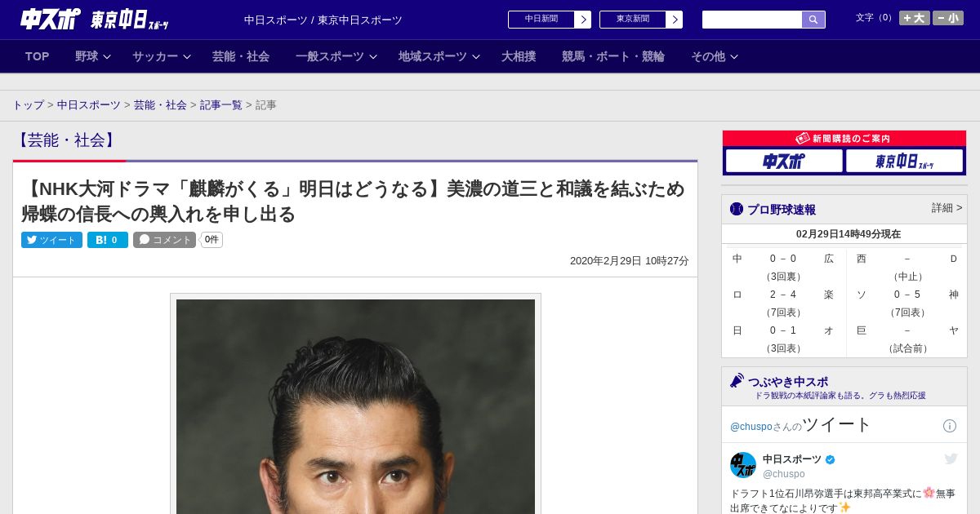Viewport: 980px width, 514px height.
Task: Click the トップ breadcrumb link
Action: tap(28, 105)
